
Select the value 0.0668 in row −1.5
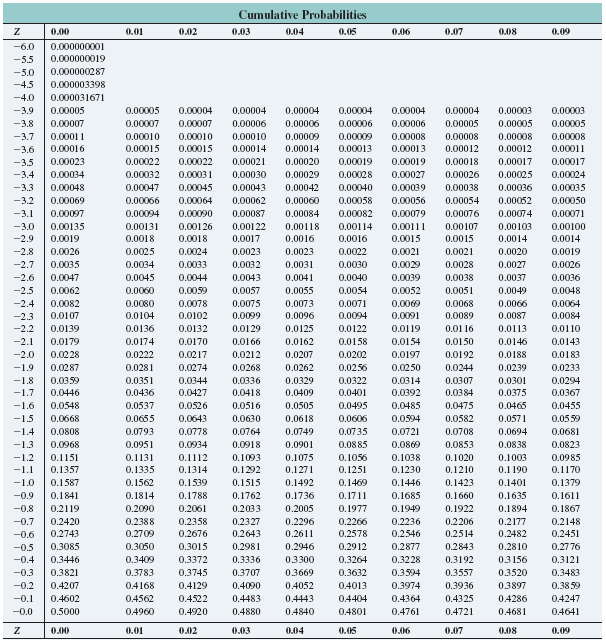point(65,419)
